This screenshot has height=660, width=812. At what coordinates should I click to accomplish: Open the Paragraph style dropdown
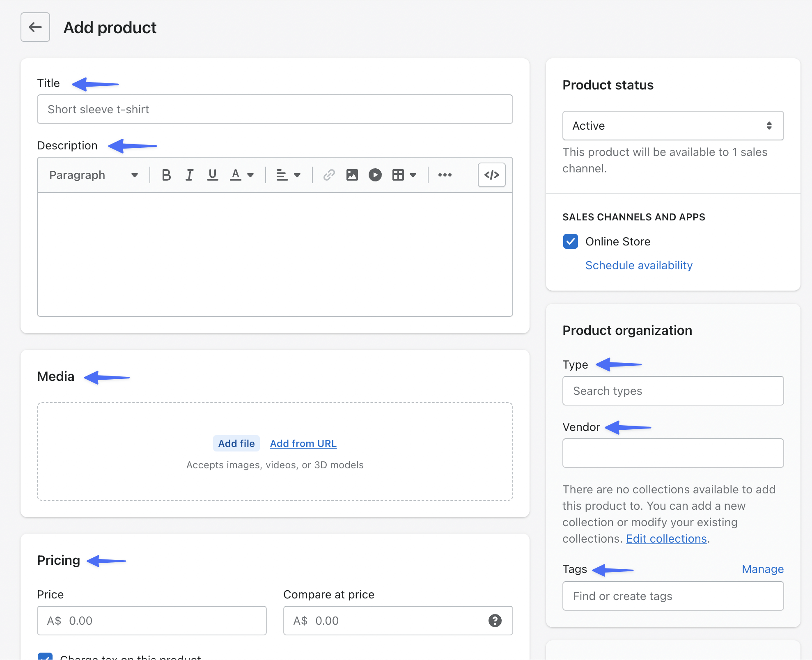pos(94,175)
